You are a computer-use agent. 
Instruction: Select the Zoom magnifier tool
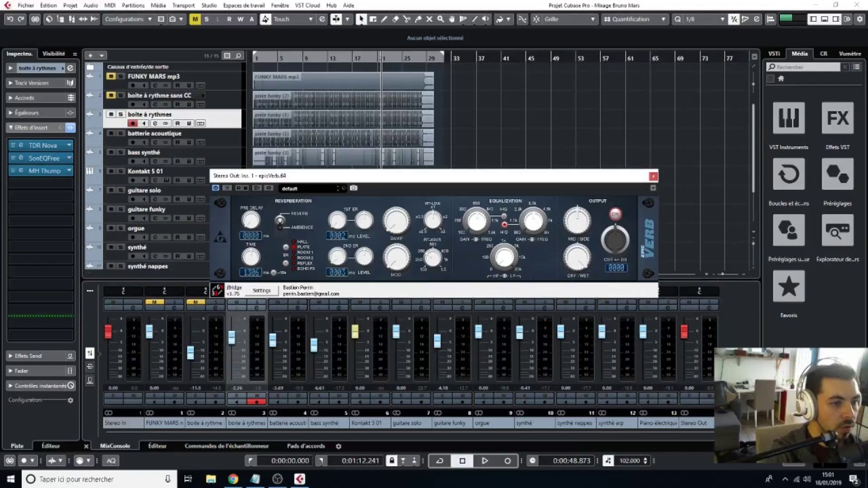[441, 19]
